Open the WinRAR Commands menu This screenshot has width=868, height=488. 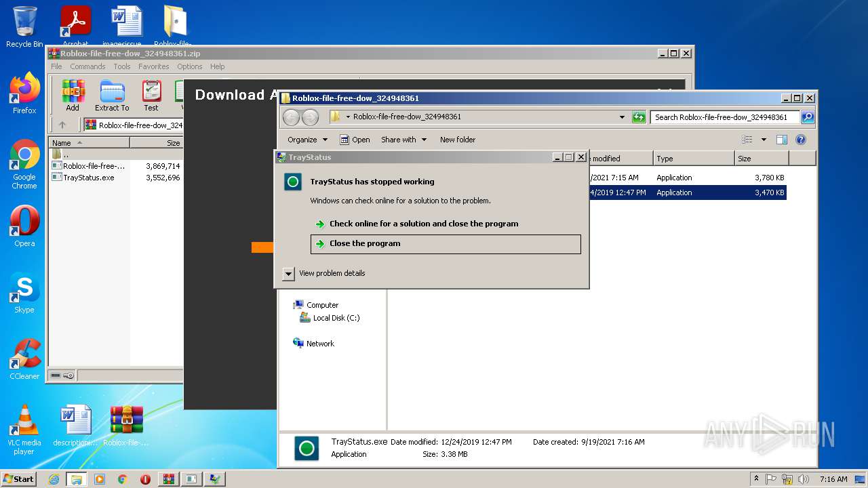tap(87, 66)
